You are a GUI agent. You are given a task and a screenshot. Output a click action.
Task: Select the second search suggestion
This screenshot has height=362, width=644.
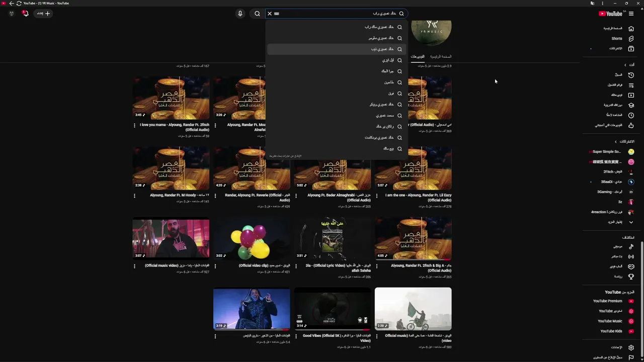pyautogui.click(x=336, y=38)
